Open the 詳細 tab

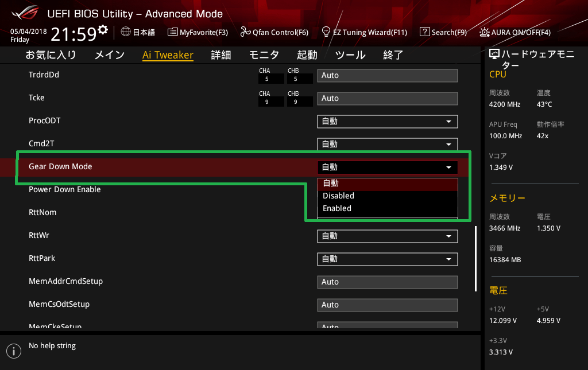(221, 55)
